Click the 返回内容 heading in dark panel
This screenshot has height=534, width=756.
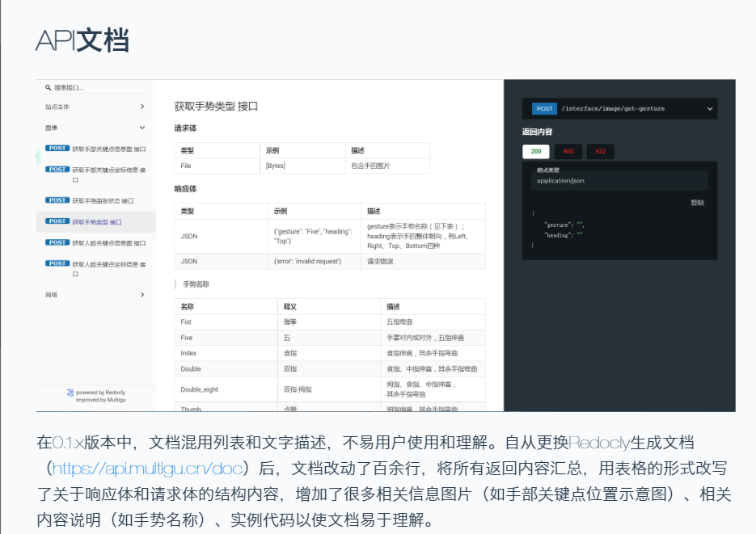537,132
